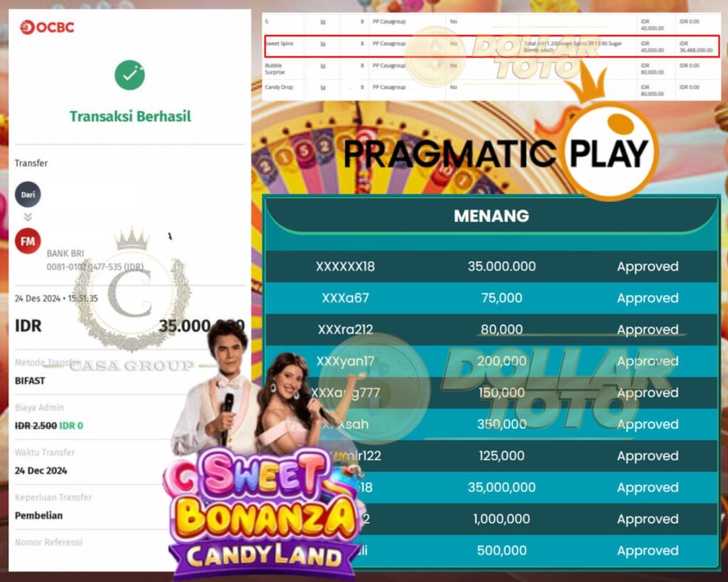728x582 pixels.
Task: Click the OCBC logo
Action: [x=47, y=28]
